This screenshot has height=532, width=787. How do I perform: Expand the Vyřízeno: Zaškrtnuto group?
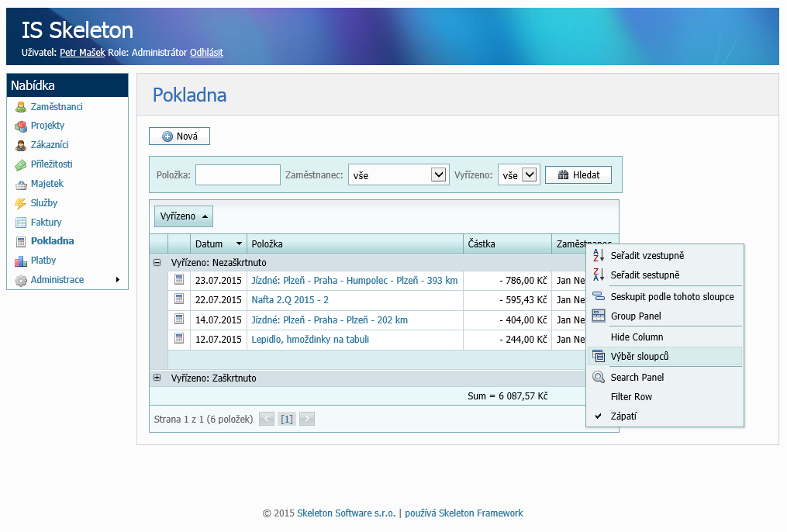pos(157,378)
